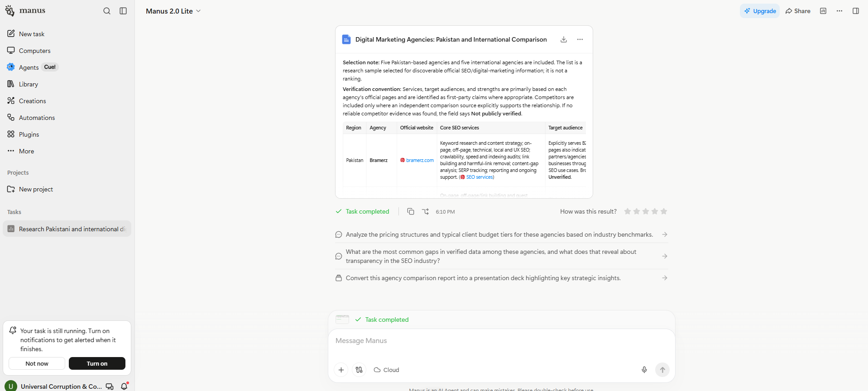868x391 pixels.
Task: Click the branch icon beside 6:10 PM
Action: click(425, 211)
